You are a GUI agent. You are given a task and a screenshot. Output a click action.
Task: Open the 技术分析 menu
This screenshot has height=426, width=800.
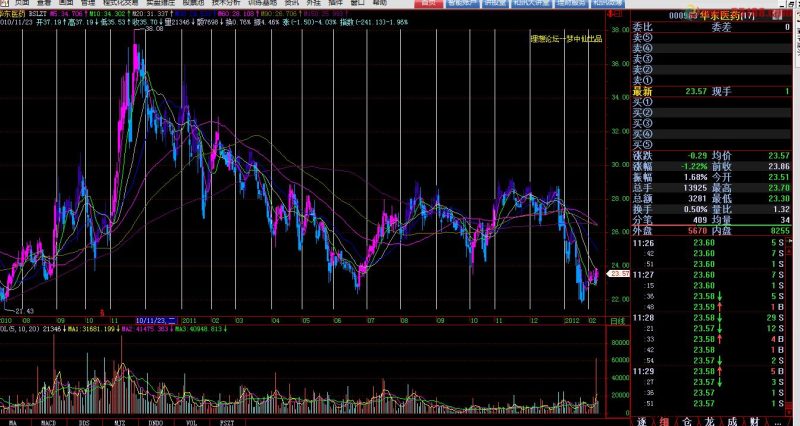click(226, 3)
